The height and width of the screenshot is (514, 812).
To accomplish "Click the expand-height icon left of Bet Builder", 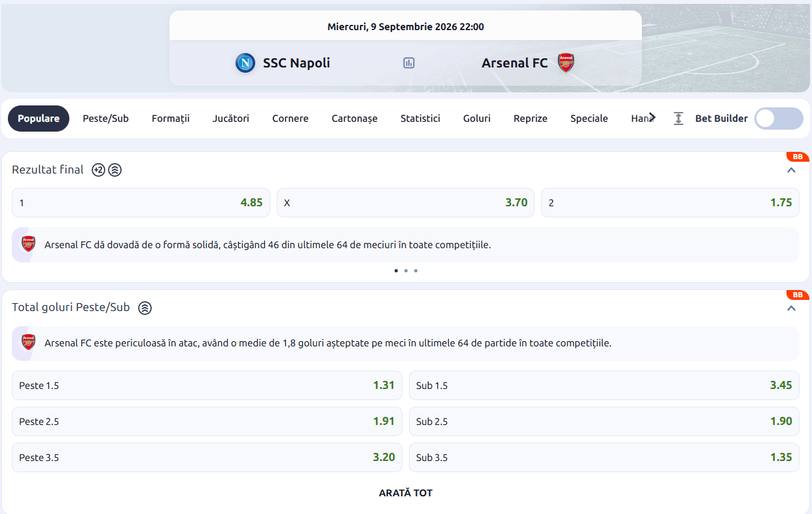I will click(x=679, y=119).
